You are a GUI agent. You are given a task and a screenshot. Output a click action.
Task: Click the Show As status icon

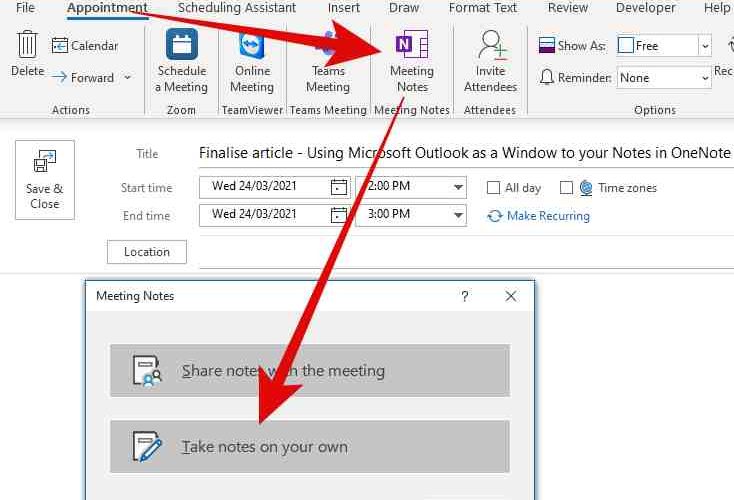(546, 45)
